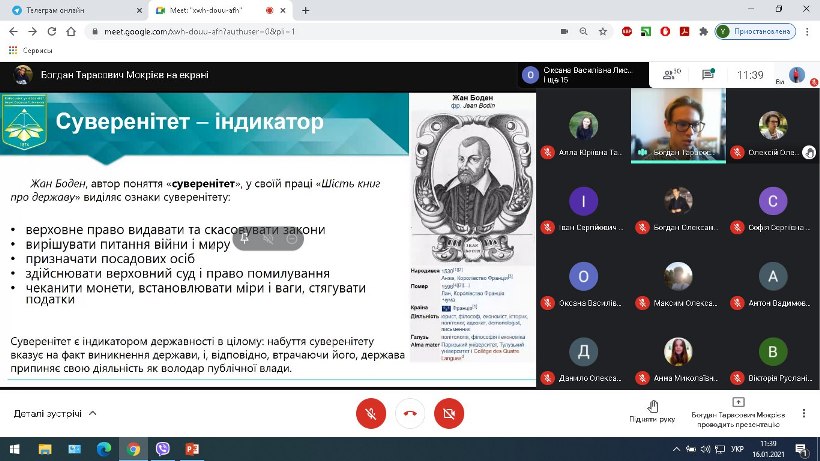Click the raised-hand icon on Олексій's tile

809,152
